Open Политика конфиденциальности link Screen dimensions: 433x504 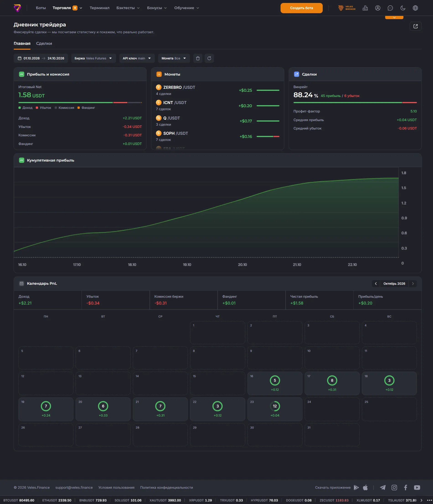(x=167, y=487)
